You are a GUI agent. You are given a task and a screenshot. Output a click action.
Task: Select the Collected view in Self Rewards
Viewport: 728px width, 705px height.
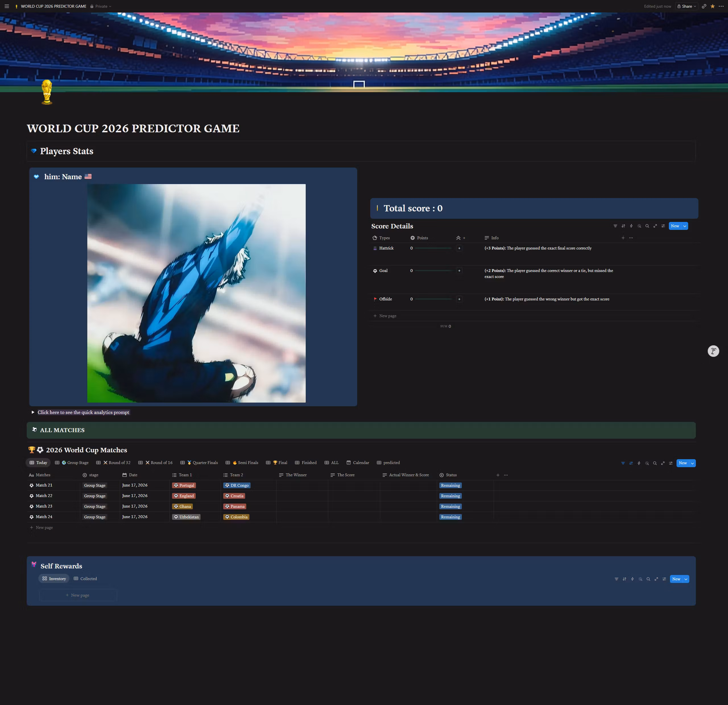(x=85, y=579)
